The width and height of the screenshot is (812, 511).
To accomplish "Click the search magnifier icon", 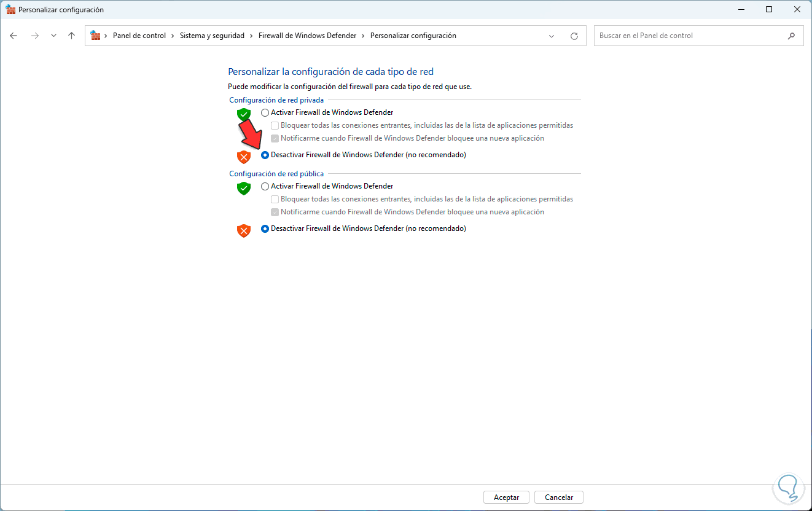I will tap(791, 36).
